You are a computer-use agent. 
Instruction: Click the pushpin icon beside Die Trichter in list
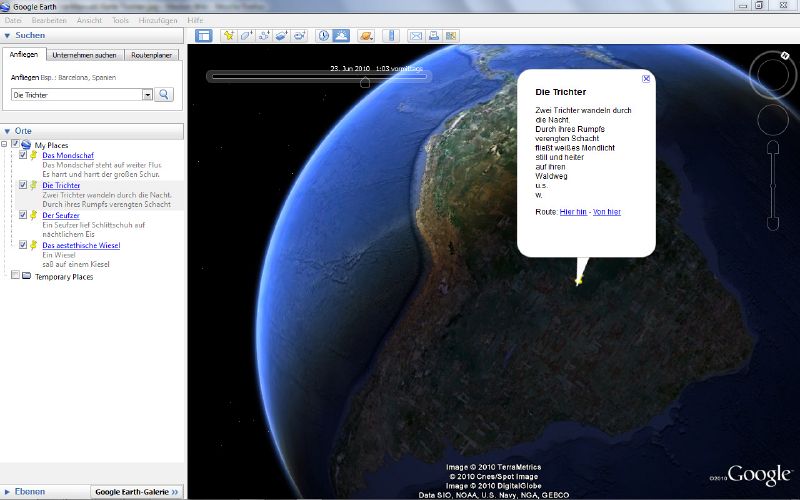pyautogui.click(x=34, y=185)
